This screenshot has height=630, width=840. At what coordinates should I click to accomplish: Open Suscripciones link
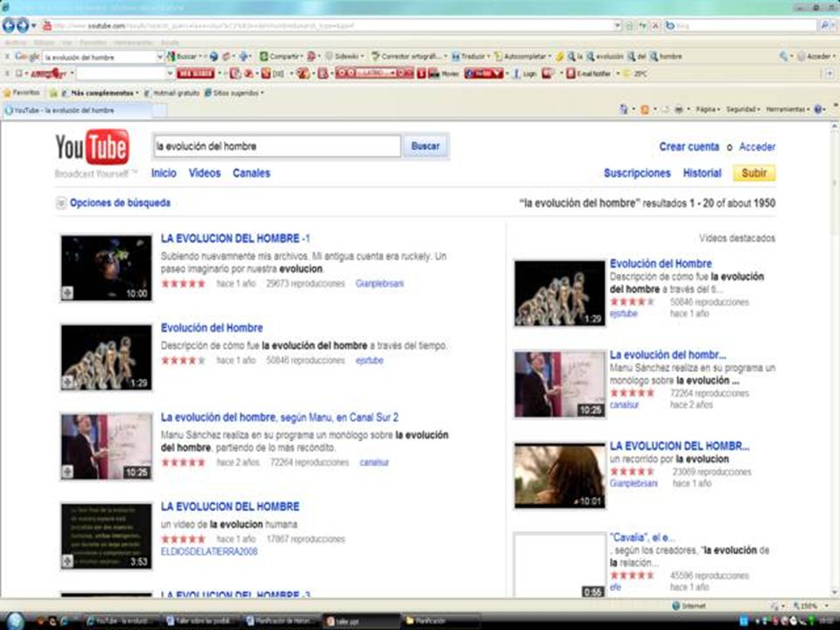(x=637, y=173)
